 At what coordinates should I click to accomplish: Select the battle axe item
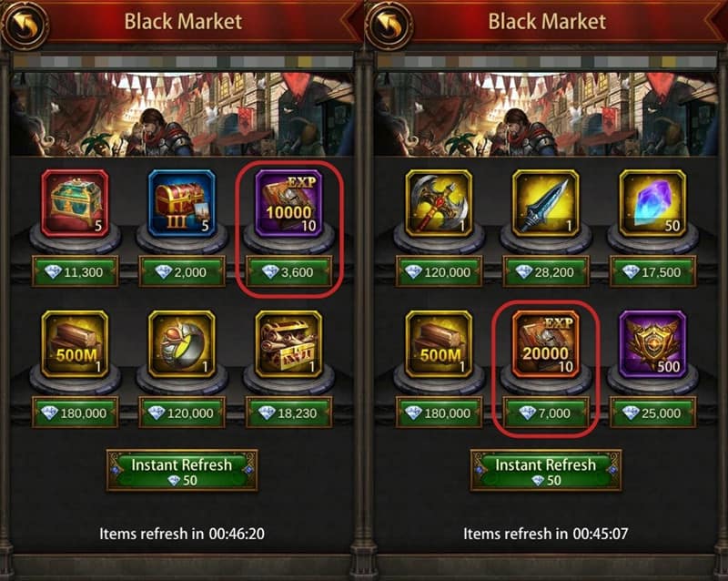tap(440, 204)
